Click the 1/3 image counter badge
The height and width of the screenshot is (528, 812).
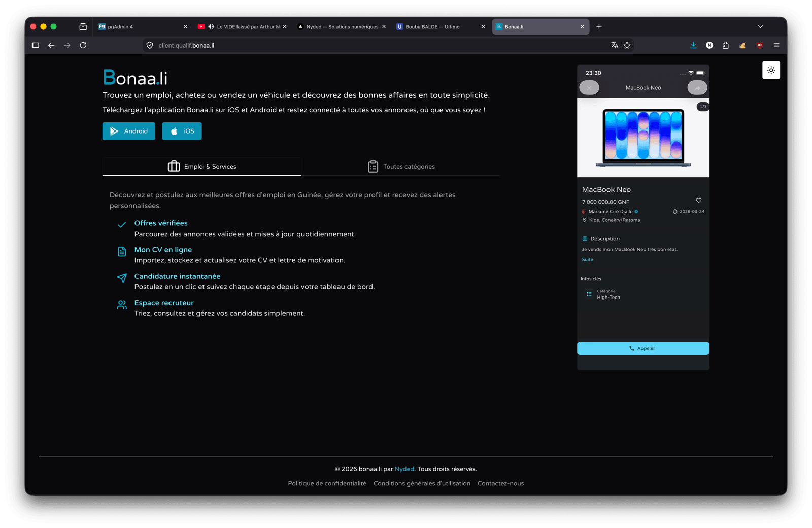click(x=703, y=107)
